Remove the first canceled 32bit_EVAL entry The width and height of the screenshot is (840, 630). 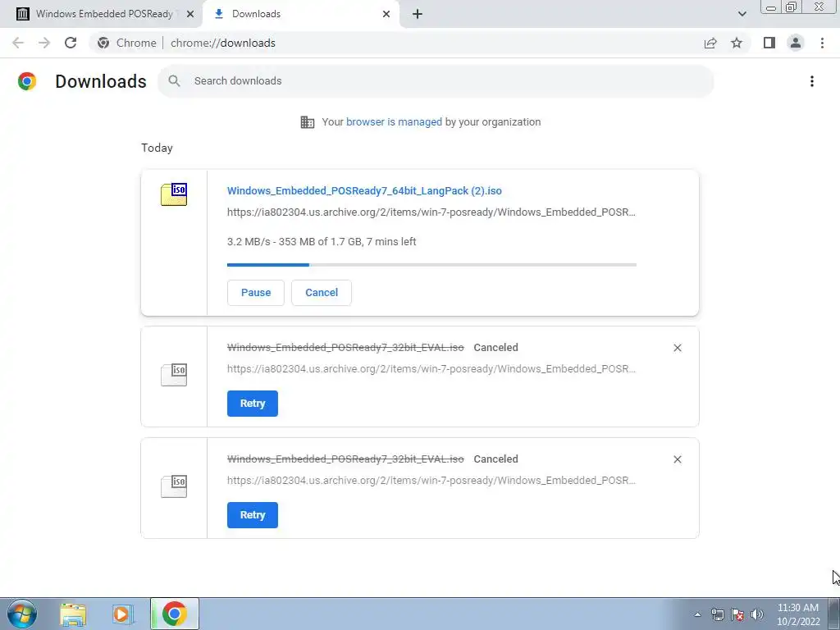(677, 348)
